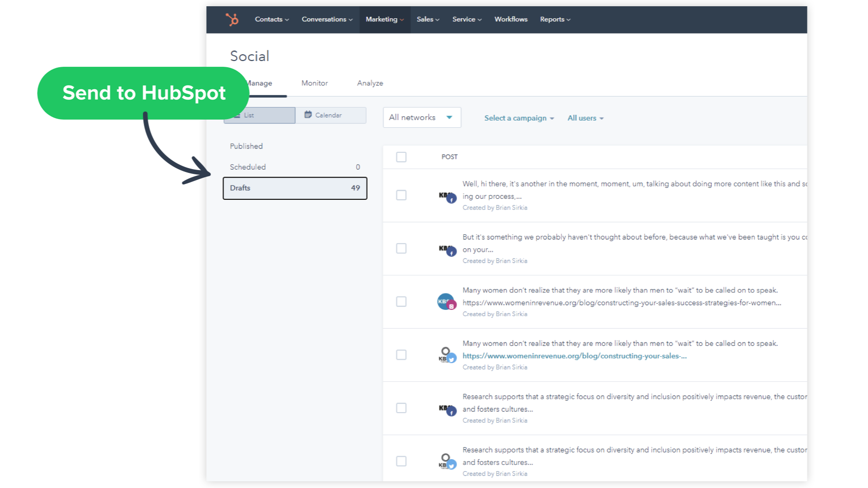Click the Facebook badge on the first draft post

451,198
